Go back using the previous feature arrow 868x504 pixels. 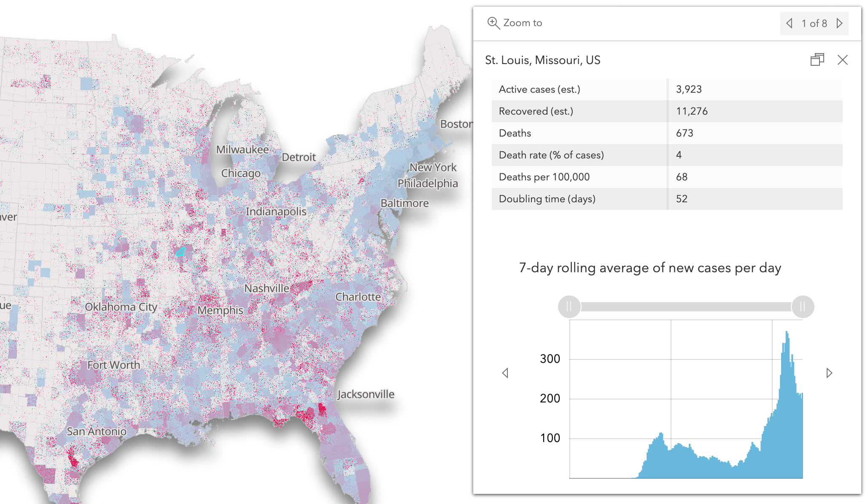point(790,24)
